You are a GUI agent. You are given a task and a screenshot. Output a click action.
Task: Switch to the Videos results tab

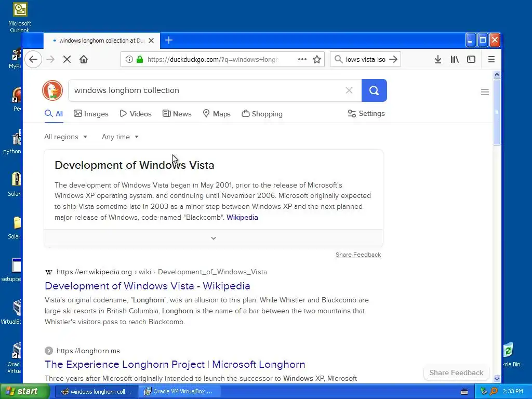pyautogui.click(x=136, y=114)
